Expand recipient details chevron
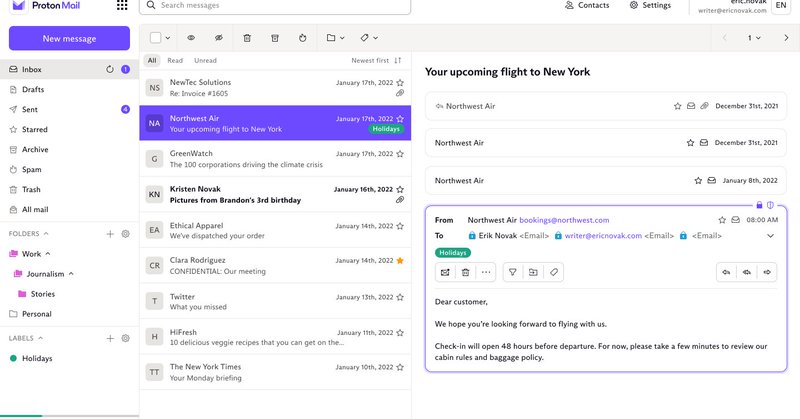Screen dimensions: 800x419 point(770,236)
